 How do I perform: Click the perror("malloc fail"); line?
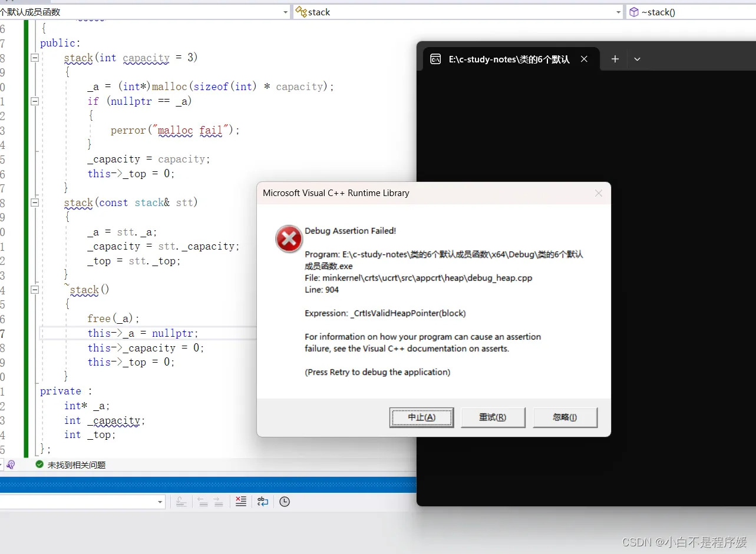coord(175,130)
